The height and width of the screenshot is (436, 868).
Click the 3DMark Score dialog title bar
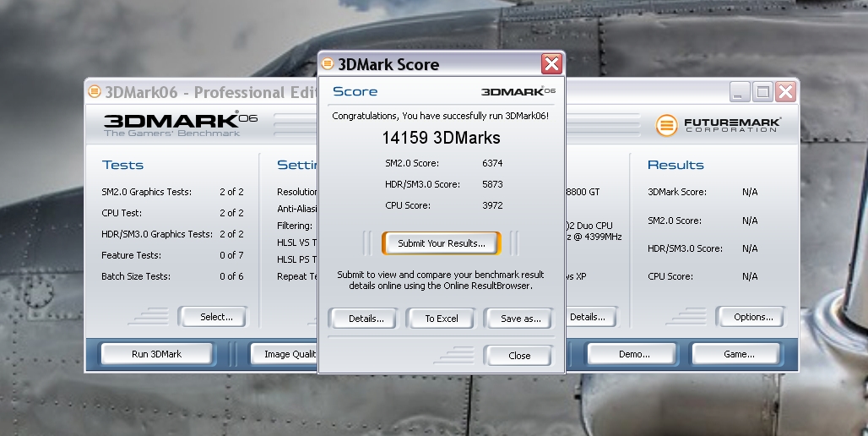pos(442,63)
